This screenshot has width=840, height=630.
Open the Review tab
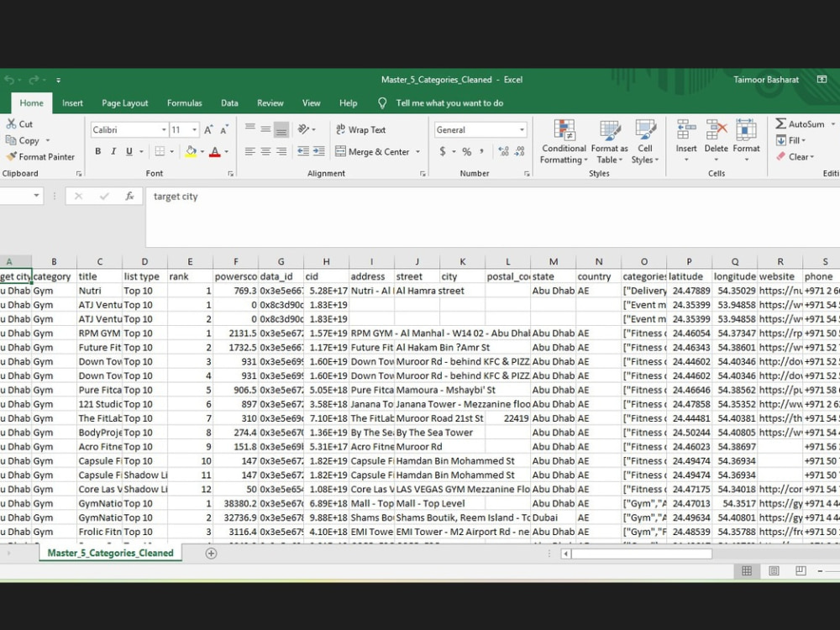[x=270, y=102]
